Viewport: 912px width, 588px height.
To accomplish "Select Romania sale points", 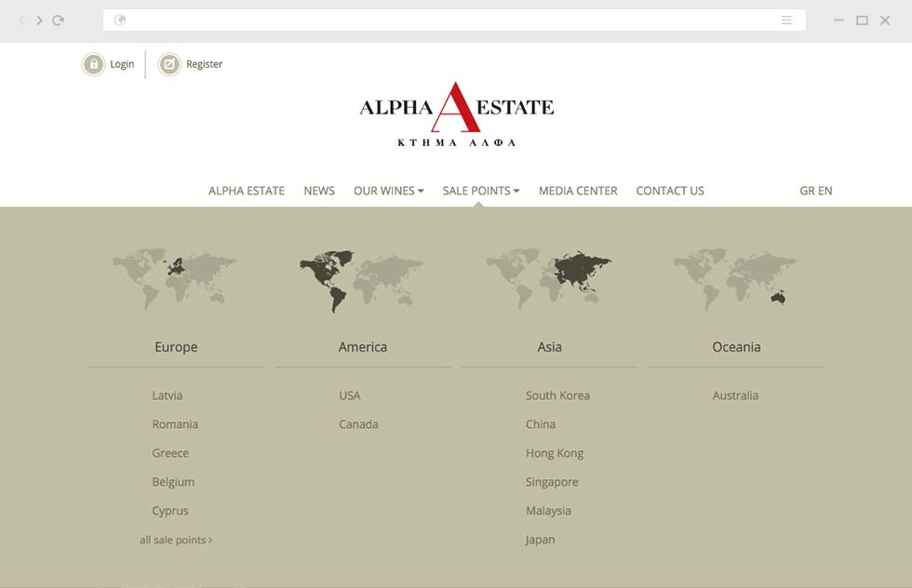I will [175, 424].
